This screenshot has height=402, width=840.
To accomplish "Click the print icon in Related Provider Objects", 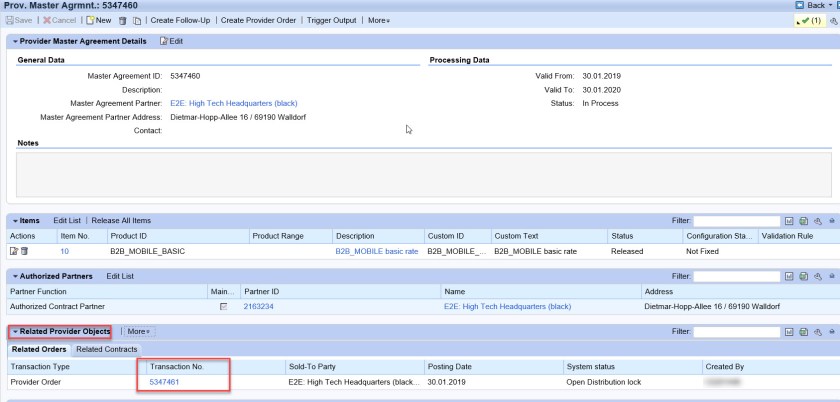I will click(x=831, y=331).
